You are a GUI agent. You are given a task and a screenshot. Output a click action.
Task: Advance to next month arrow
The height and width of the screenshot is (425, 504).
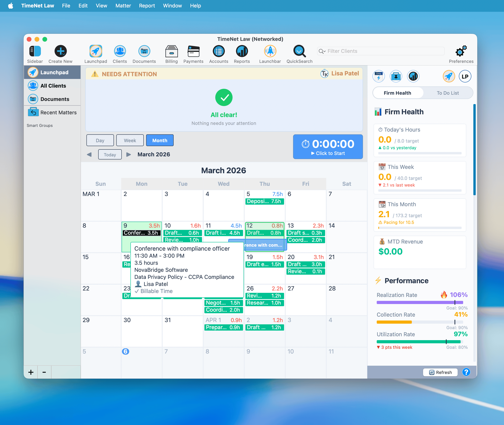click(x=129, y=154)
